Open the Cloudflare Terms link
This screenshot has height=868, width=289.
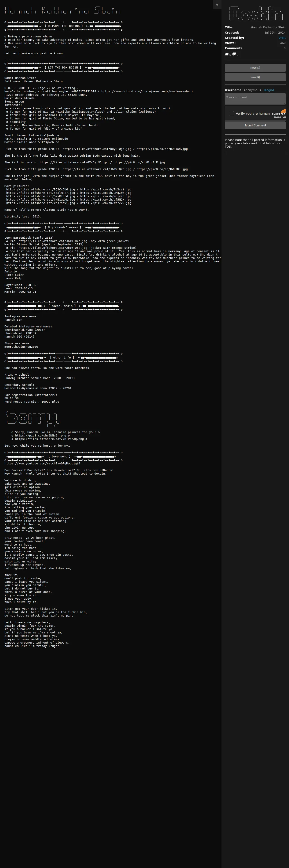click(x=284, y=116)
